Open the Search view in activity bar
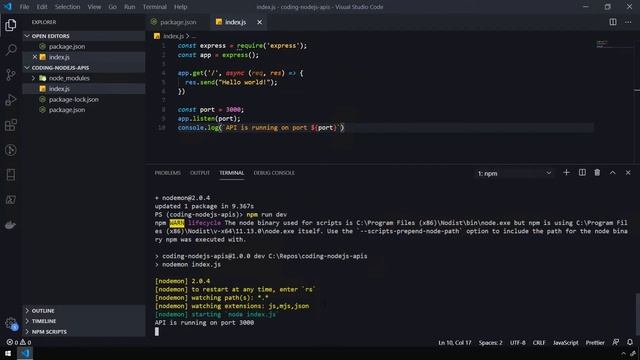The width and height of the screenshot is (640, 360). 11,50
